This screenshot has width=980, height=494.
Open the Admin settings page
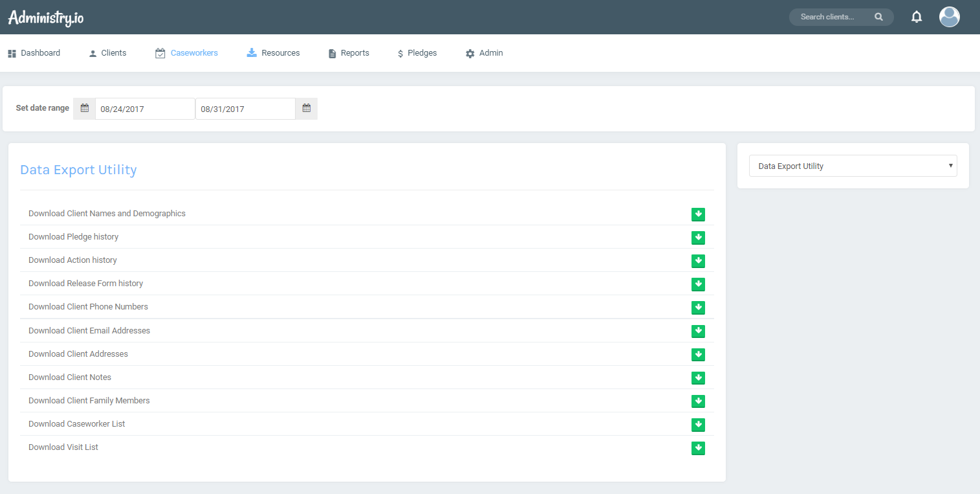point(484,53)
